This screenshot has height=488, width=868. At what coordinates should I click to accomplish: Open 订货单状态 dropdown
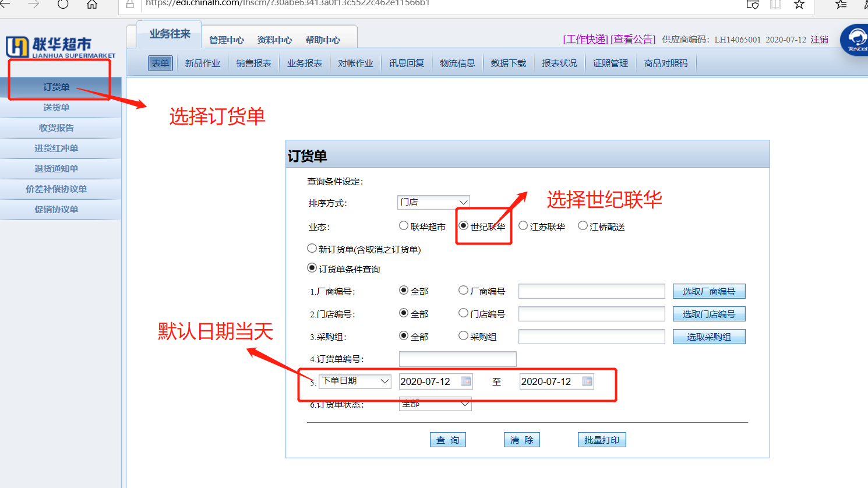(435, 404)
